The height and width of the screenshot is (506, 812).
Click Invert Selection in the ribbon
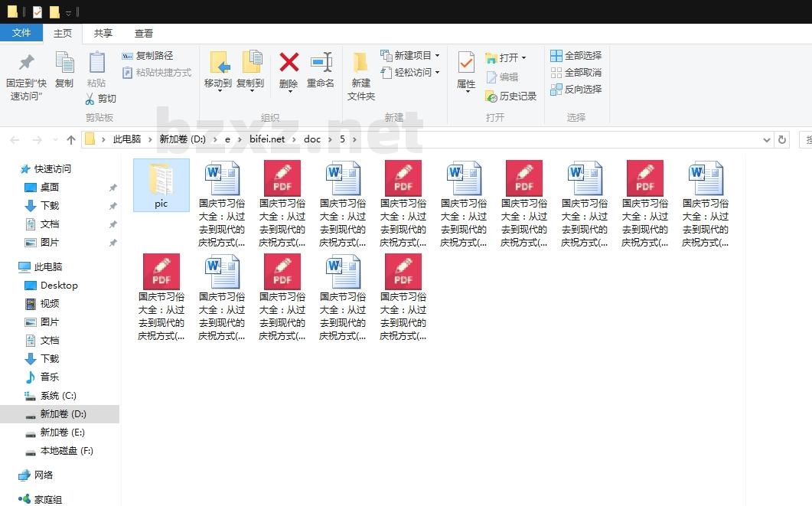point(556,90)
